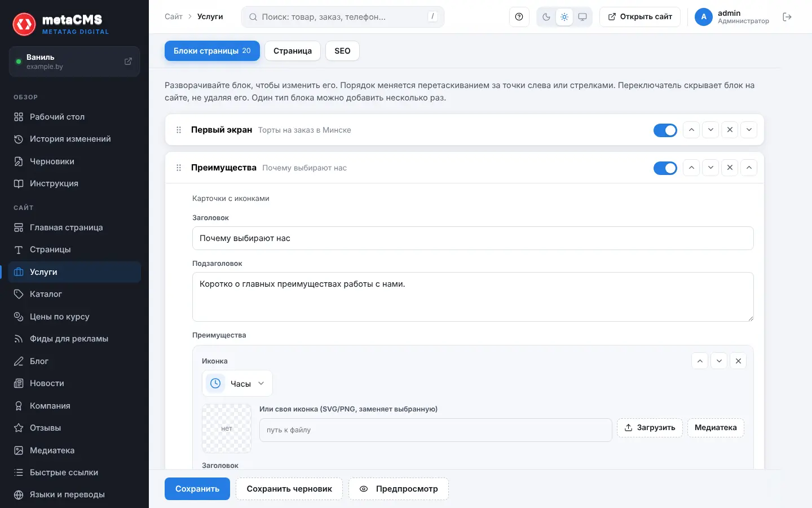Click admin avatar circle
812x508 pixels.
[x=704, y=17]
